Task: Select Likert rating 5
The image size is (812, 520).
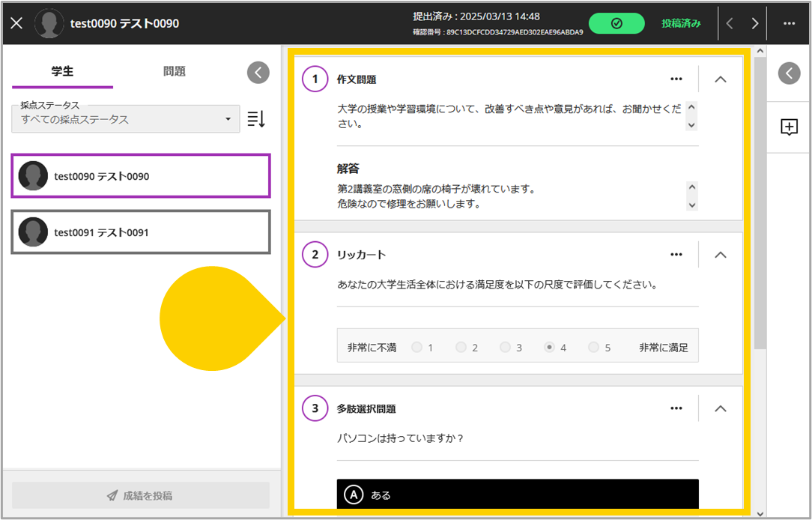Action: (x=593, y=347)
